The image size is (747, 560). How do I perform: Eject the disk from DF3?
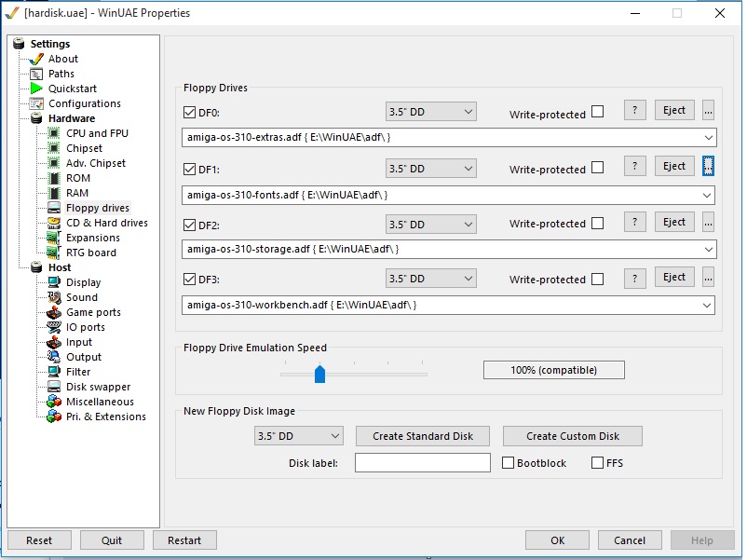tap(674, 278)
